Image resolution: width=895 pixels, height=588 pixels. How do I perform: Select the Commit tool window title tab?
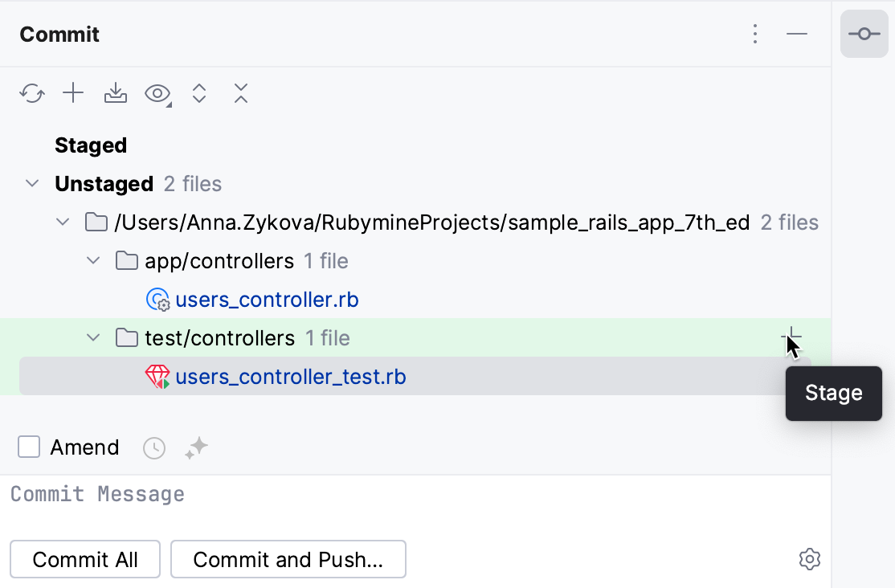click(x=59, y=35)
